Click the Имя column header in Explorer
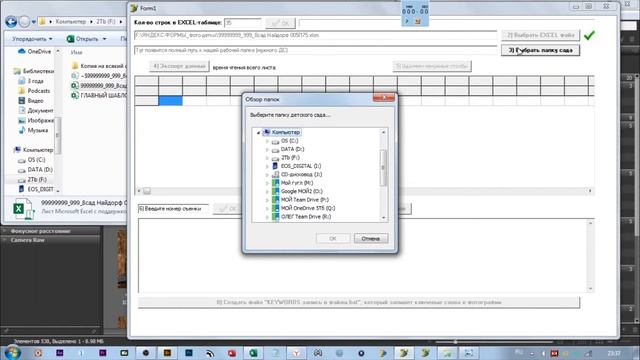 tap(76, 53)
